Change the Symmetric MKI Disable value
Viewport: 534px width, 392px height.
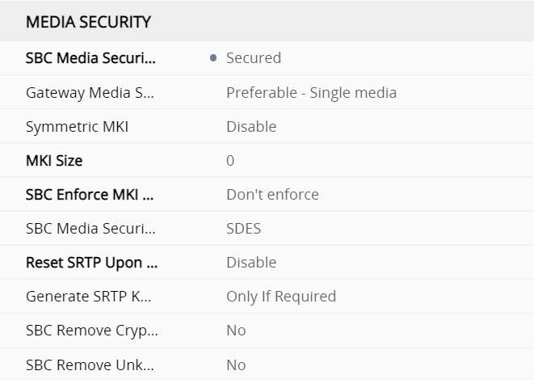tap(251, 127)
